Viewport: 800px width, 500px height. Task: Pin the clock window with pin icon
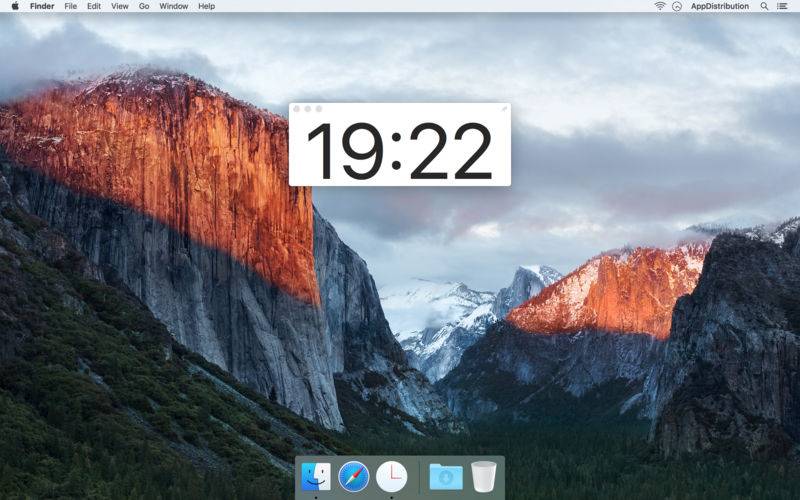click(x=504, y=109)
